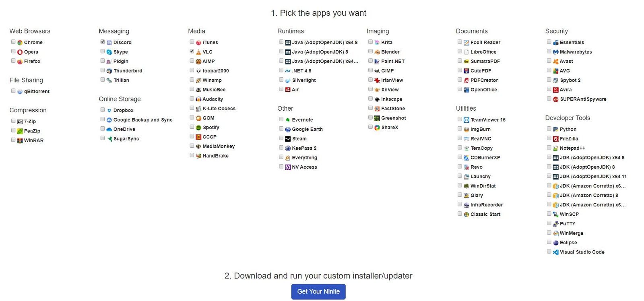Check the Avast checkbox
The image size is (644, 301).
click(x=549, y=61)
